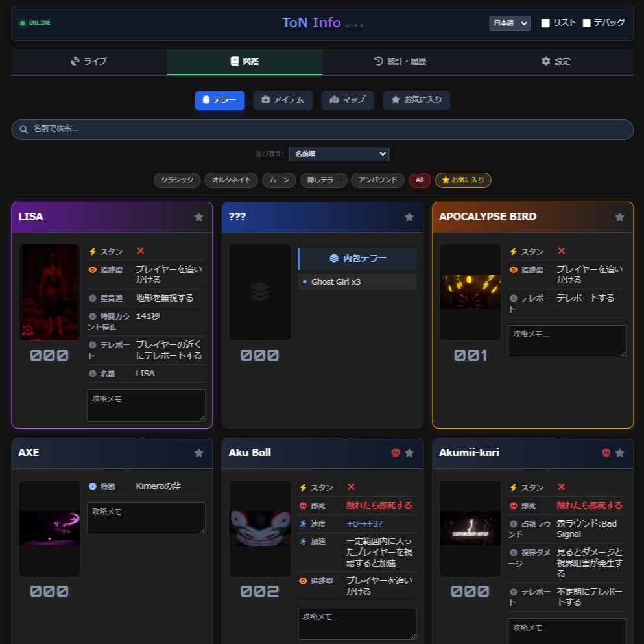Favorite the LISA card via its star icon
Screen dimensions: 644x644
tap(198, 217)
